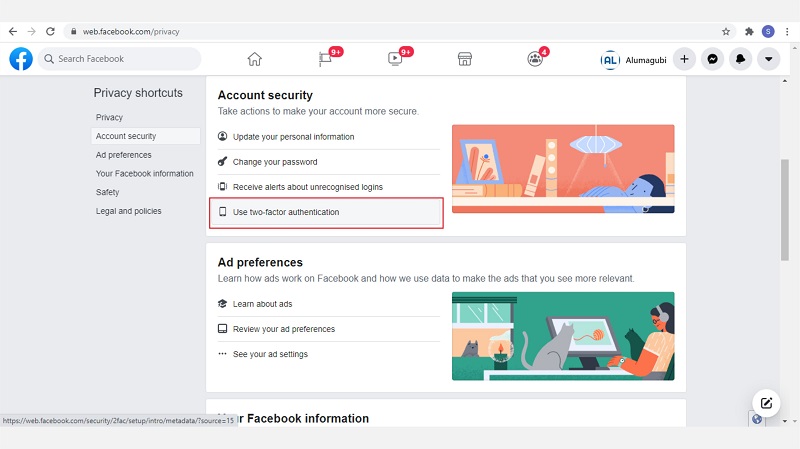The height and width of the screenshot is (449, 800).
Task: Click the Account security illustration image
Action: tap(563, 169)
